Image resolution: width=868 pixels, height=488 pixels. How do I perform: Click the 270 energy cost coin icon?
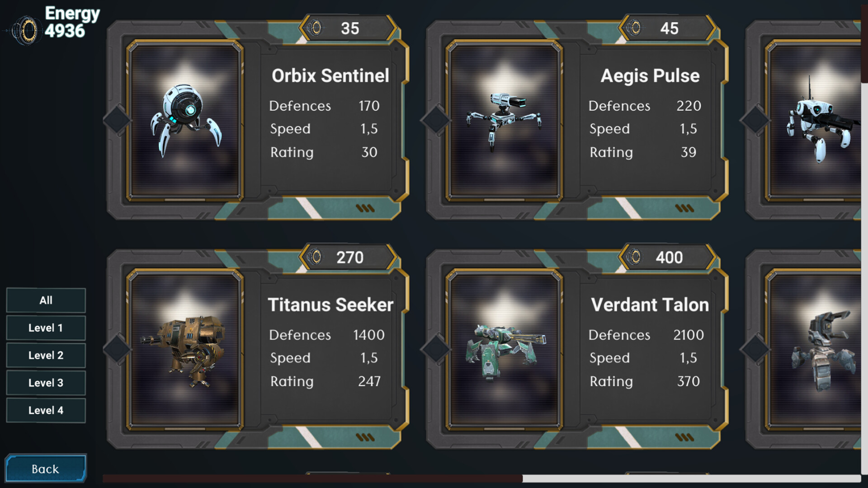click(x=316, y=257)
